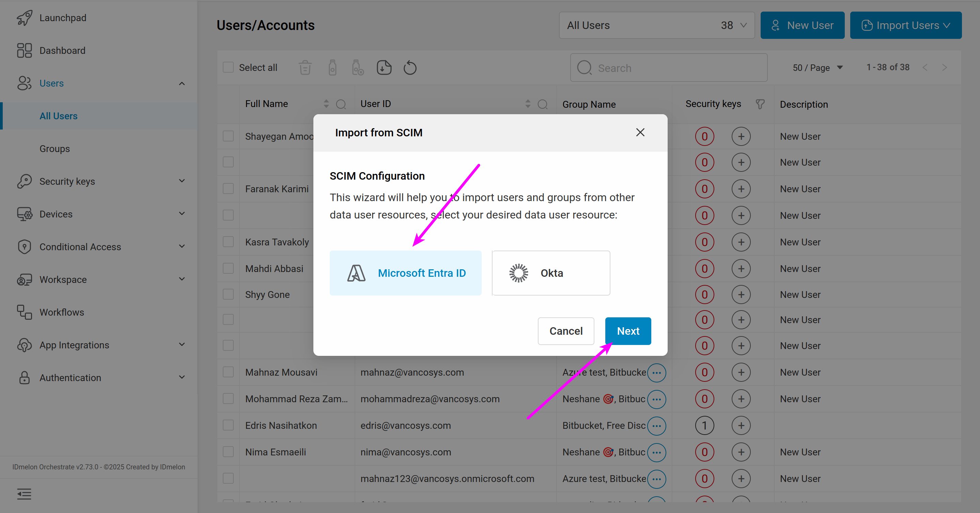The width and height of the screenshot is (980, 513).
Task: Click the Launchpad rocket icon
Action: pos(24,18)
